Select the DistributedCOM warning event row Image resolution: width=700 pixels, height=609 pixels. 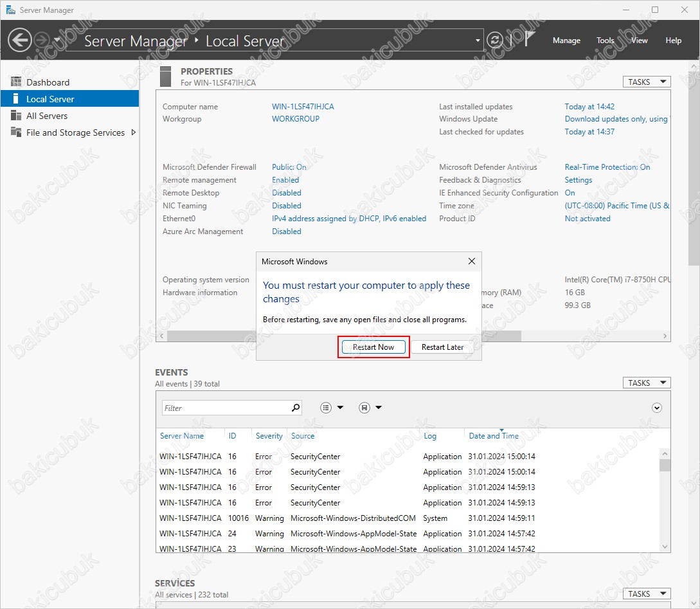[x=408, y=518]
